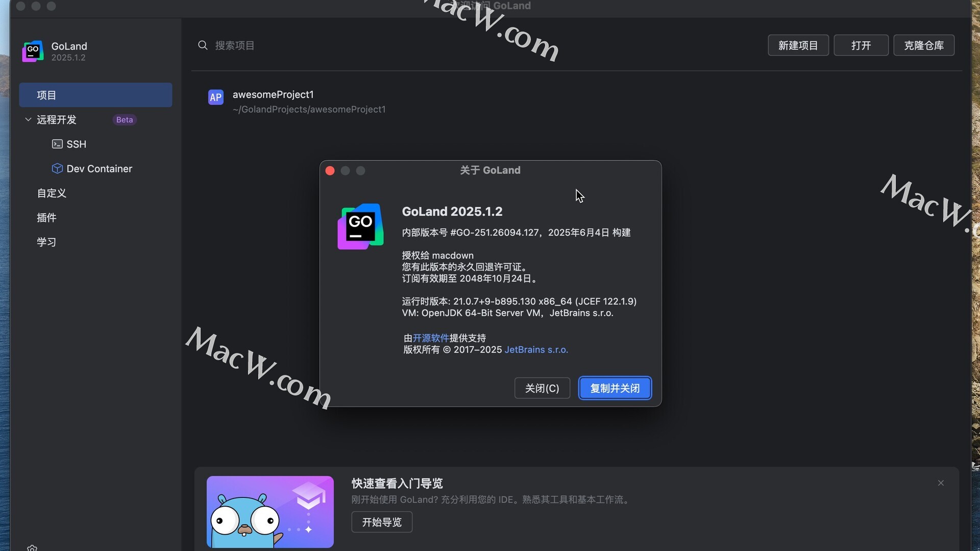Open the 远程开发 section
This screenshot has height=551, width=980.
pos(57,119)
